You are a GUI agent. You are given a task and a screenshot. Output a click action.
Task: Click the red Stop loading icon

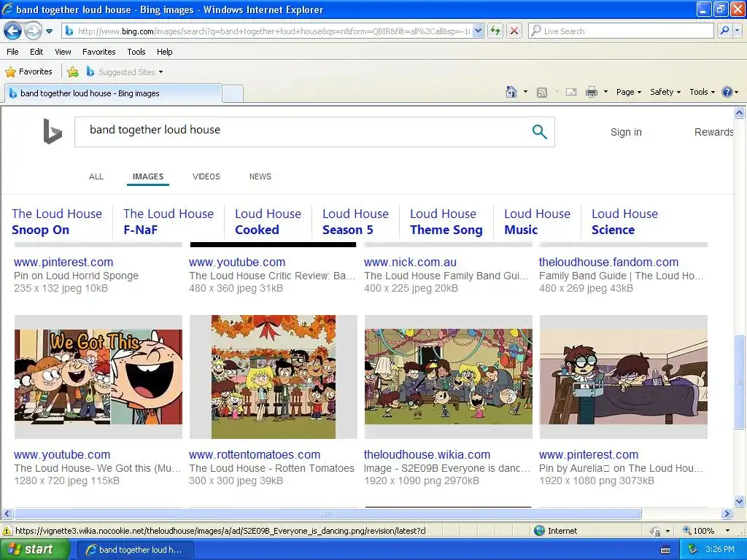tap(514, 31)
